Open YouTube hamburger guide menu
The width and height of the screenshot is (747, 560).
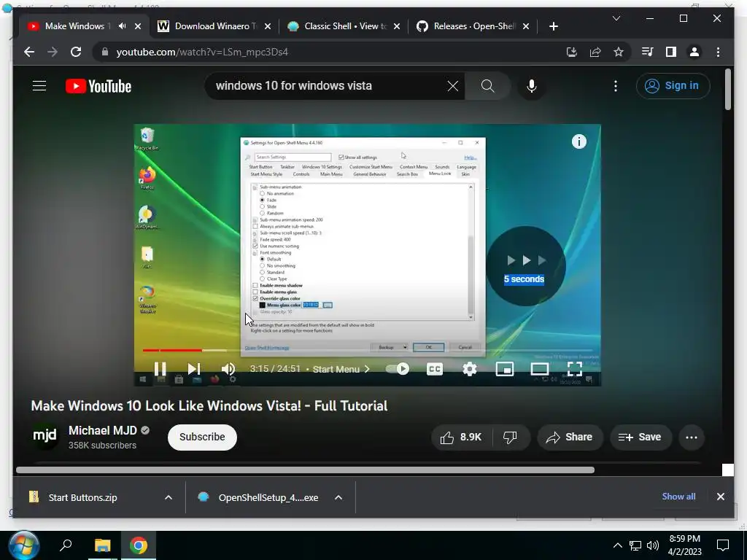click(39, 86)
